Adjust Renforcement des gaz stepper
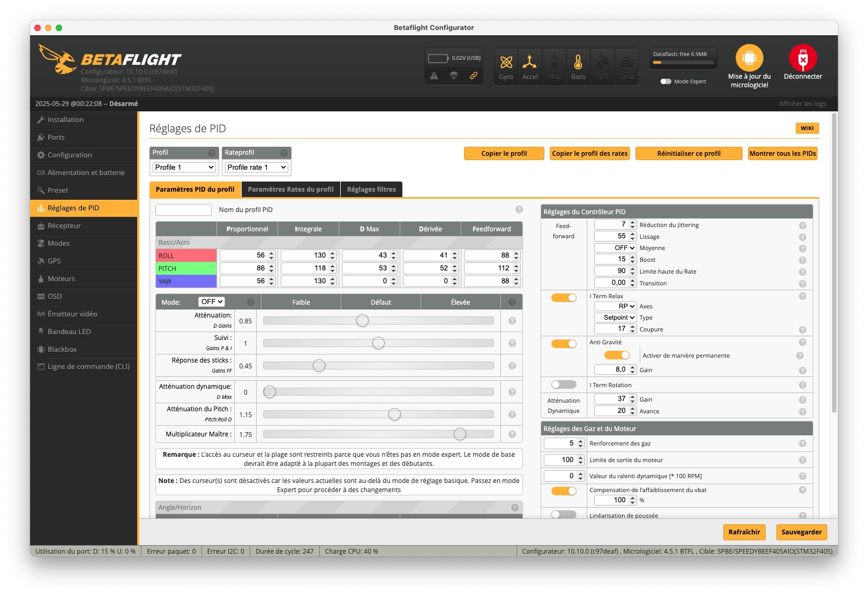This screenshot has width=868, height=596. click(x=580, y=443)
